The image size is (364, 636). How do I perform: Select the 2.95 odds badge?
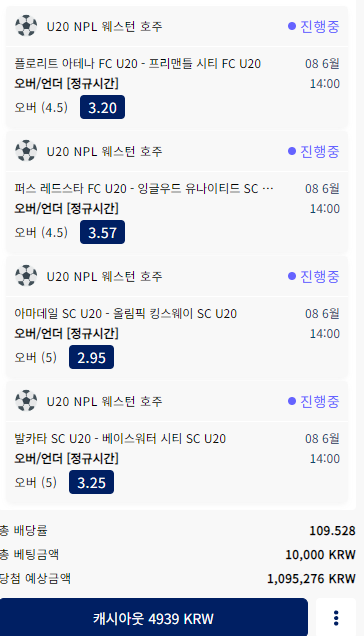[x=91, y=357]
